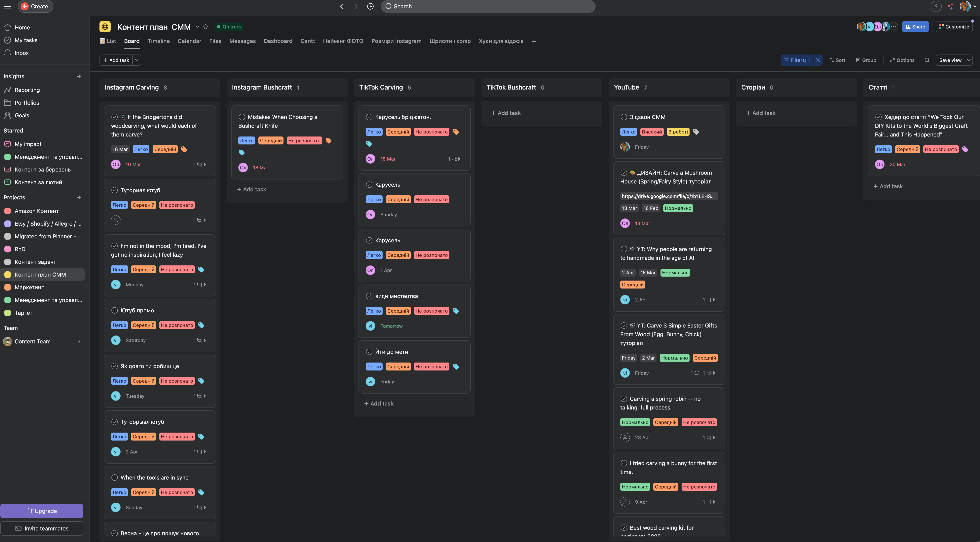Click the Search input field

(x=488, y=7)
